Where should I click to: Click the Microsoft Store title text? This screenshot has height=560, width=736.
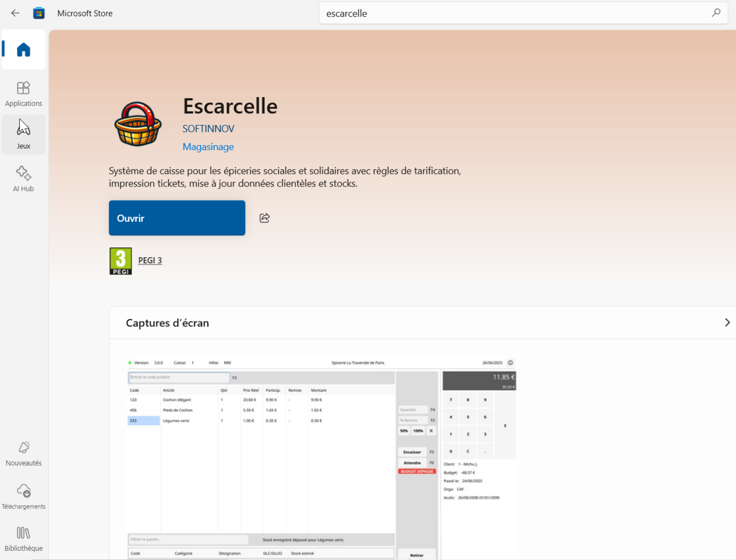point(85,13)
